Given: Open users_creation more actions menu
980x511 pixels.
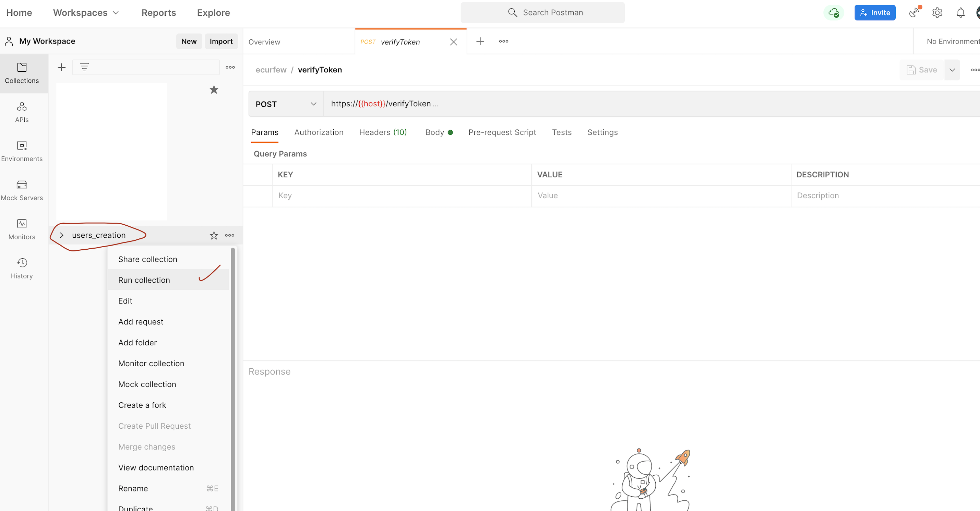Looking at the screenshot, I should (229, 235).
